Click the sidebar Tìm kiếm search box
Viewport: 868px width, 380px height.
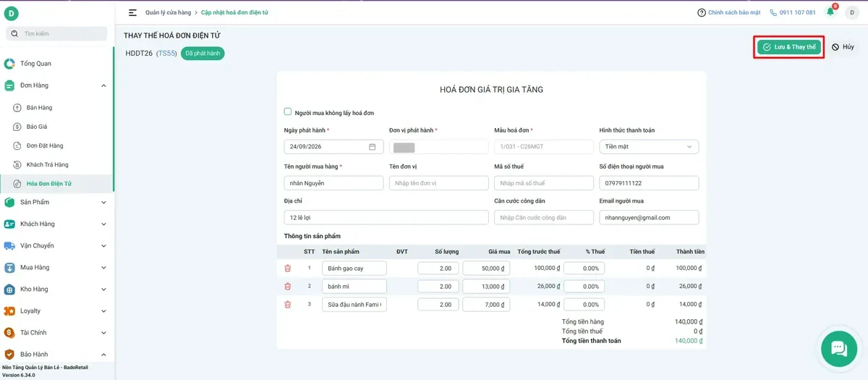point(56,33)
